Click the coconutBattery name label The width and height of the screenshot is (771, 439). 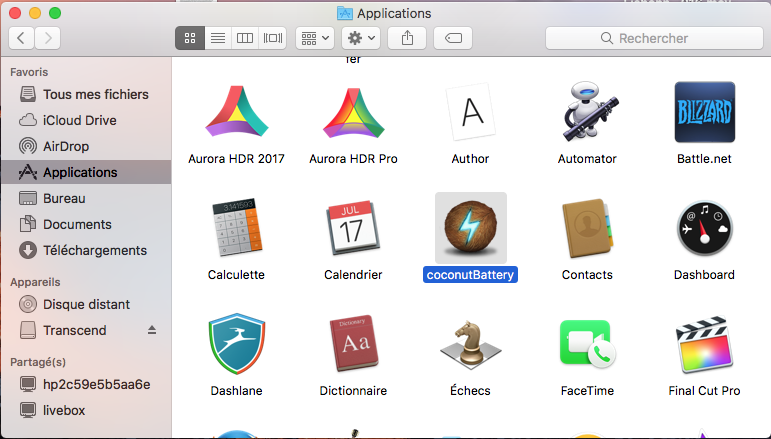(470, 274)
